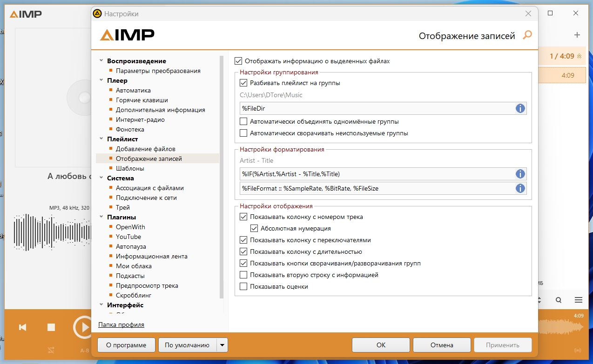Viewport: 593px width, 364px height.
Task: Click the 'О программе' button
Action: point(126,345)
